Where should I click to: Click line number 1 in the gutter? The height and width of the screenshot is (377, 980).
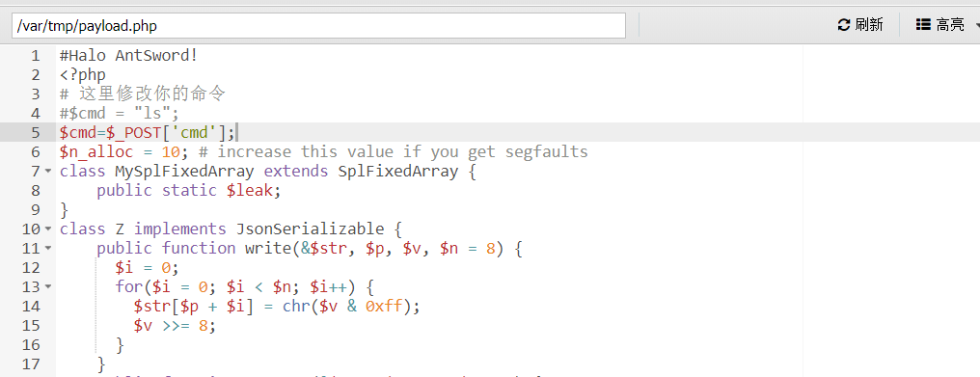[x=35, y=56]
